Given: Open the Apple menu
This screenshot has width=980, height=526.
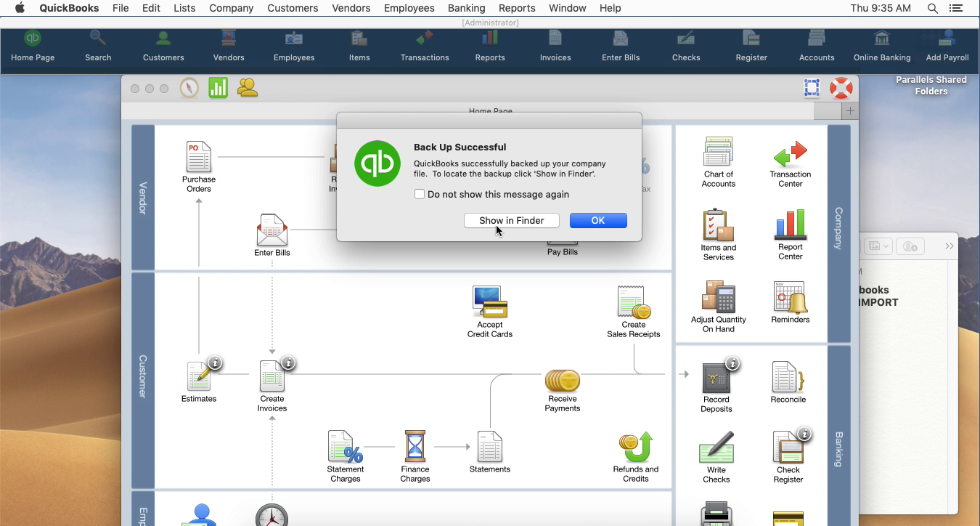Looking at the screenshot, I should point(20,8).
